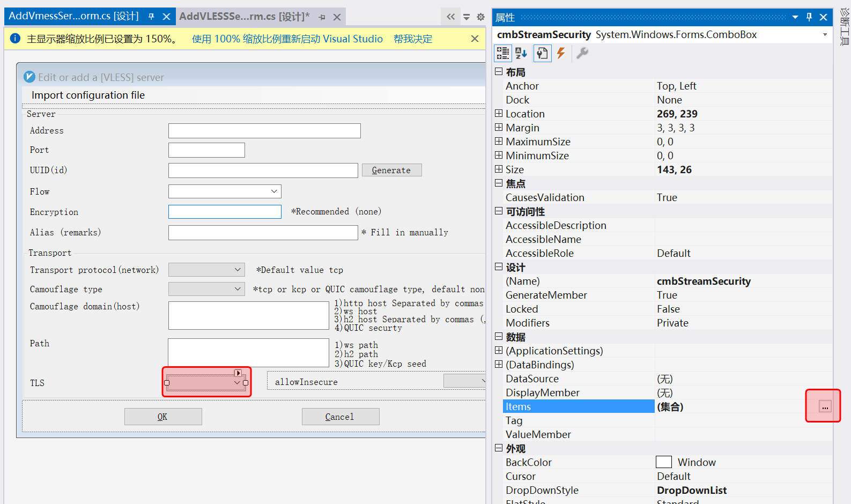
Task: Click the Properties page icon in property toolbar
Action: (x=542, y=53)
